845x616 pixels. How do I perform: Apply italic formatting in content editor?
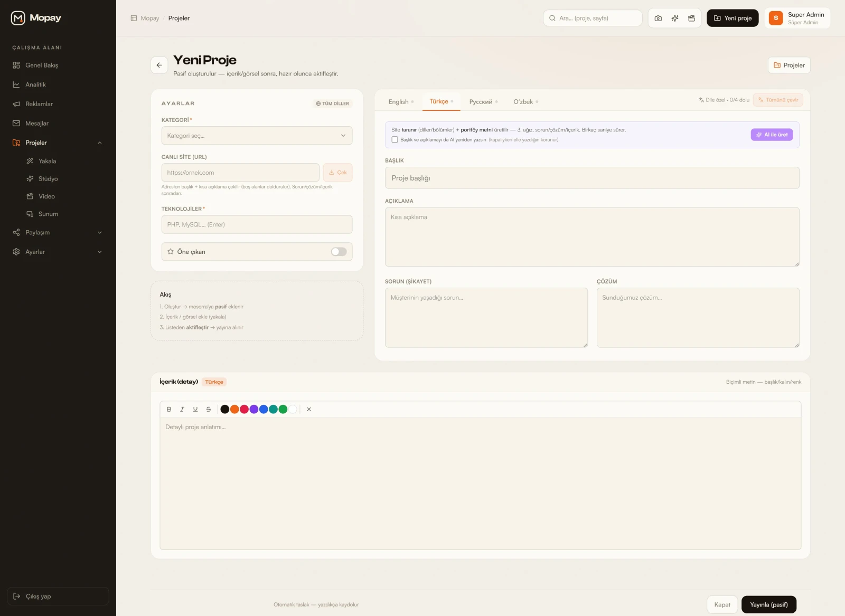point(182,409)
